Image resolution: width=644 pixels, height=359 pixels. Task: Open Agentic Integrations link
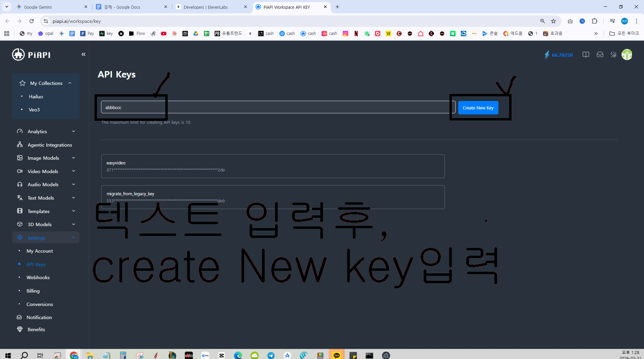click(x=50, y=145)
